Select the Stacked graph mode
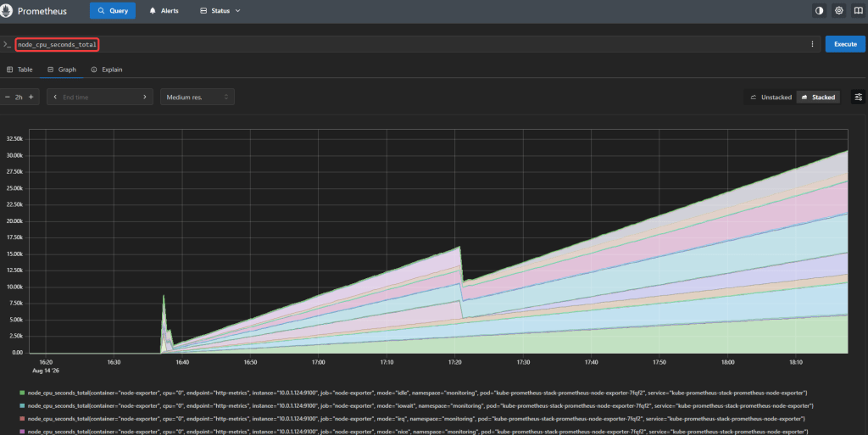868x435 pixels. 818,98
